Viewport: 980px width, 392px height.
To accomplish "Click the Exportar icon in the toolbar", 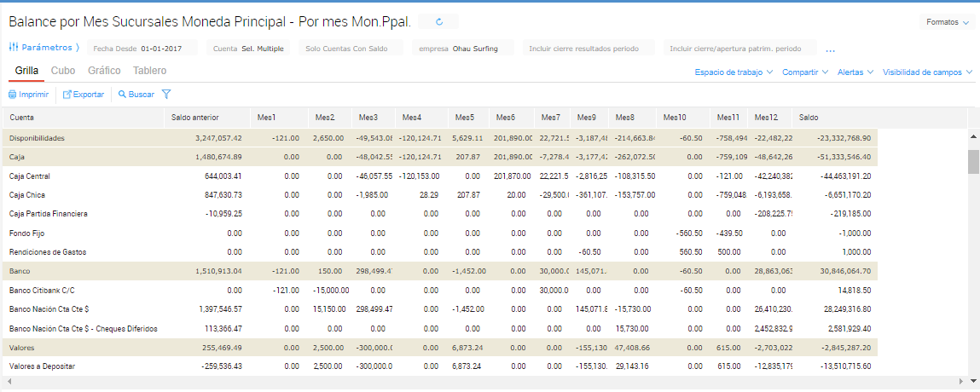I will (x=68, y=95).
